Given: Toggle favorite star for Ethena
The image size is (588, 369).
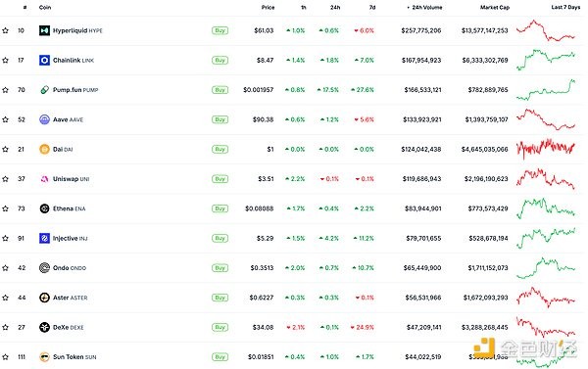Looking at the screenshot, I should point(5,208).
